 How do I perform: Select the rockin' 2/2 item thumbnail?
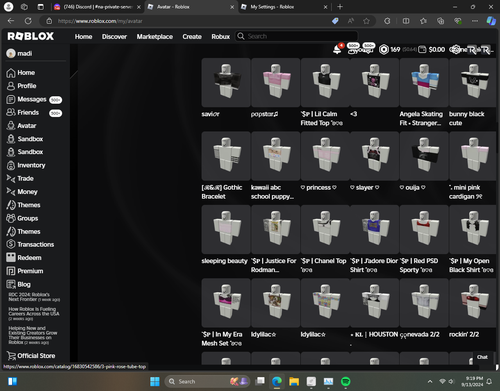pos(473,303)
